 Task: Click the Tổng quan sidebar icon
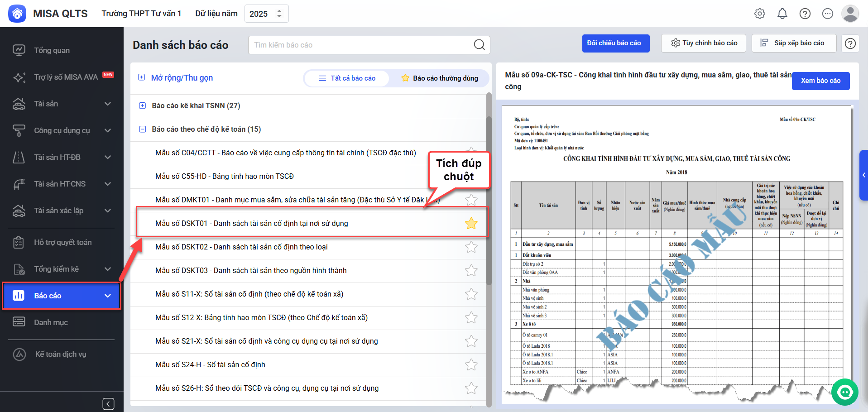19,50
